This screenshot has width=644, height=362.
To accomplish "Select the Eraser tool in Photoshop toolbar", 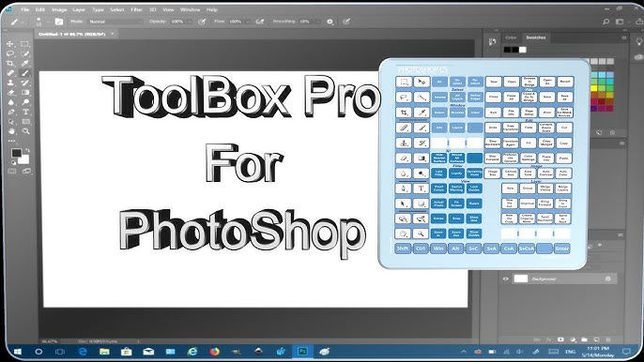I will [10, 92].
